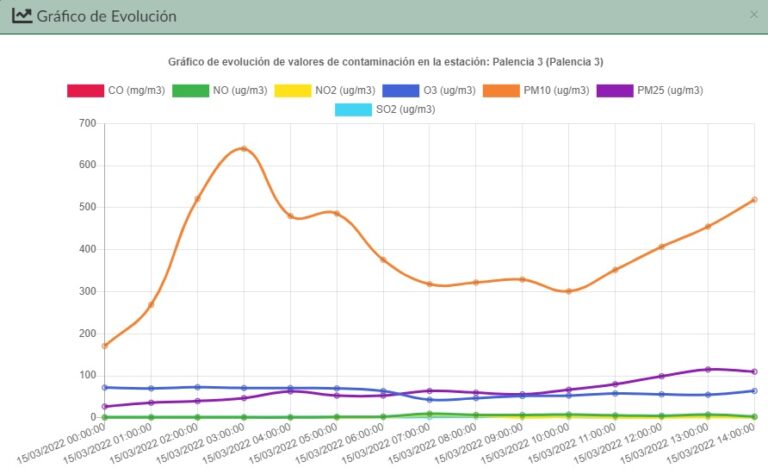Image resolution: width=768 pixels, height=468 pixels.
Task: Click the PM10 data point at 00:00
Action: [x=104, y=346]
